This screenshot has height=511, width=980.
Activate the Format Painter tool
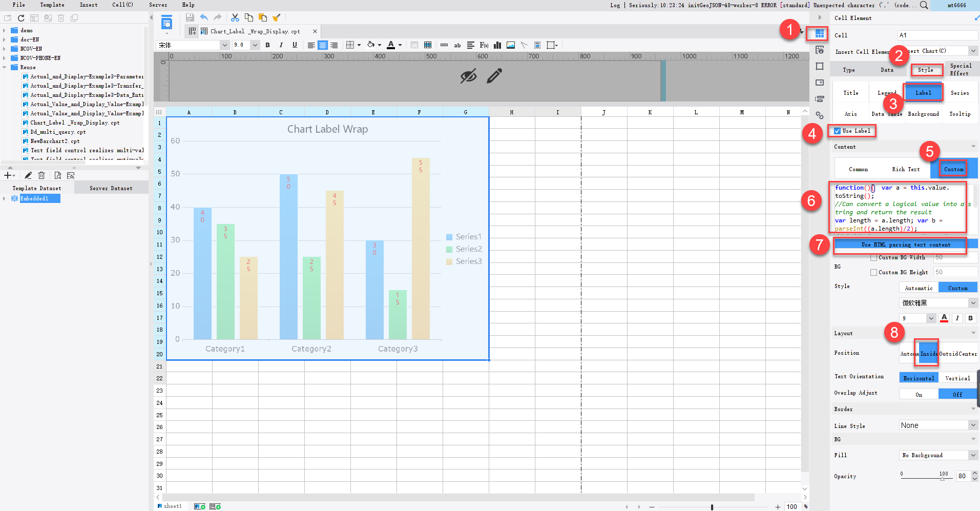pos(277,17)
